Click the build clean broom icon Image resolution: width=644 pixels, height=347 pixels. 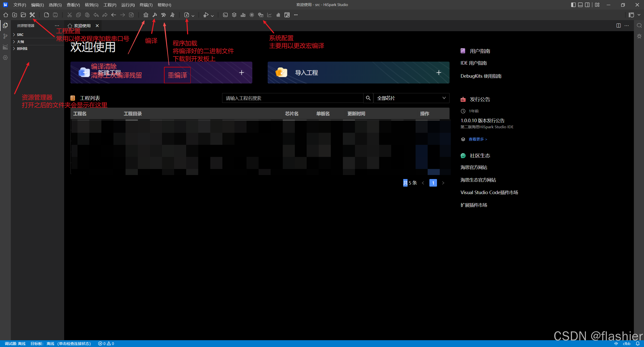pos(146,15)
